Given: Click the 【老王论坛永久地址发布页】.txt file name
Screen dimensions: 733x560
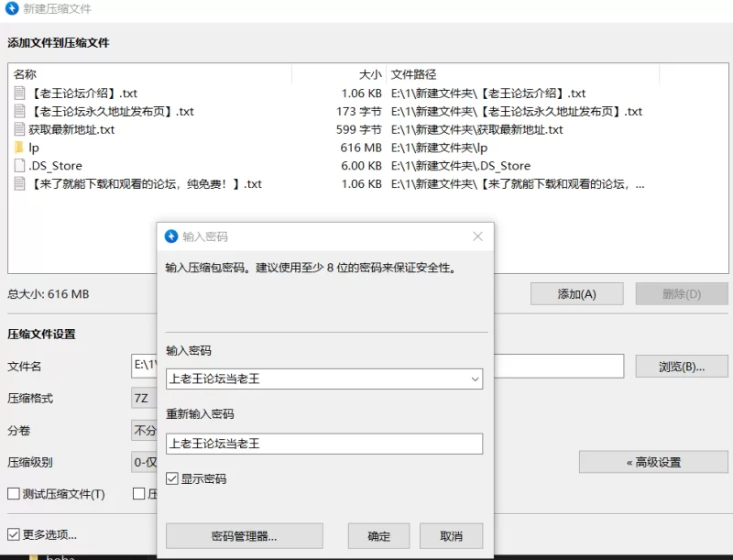Looking at the screenshot, I should click(x=111, y=111).
